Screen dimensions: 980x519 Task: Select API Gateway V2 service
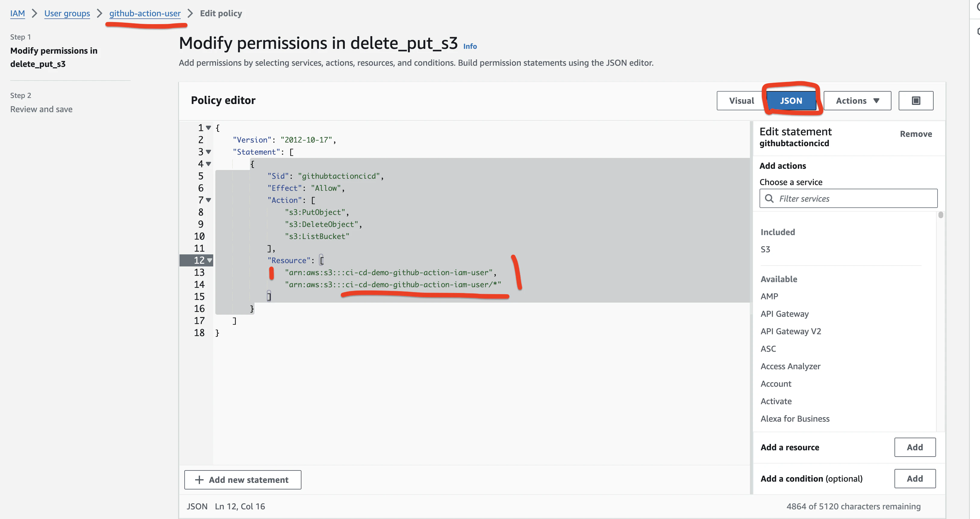click(791, 331)
